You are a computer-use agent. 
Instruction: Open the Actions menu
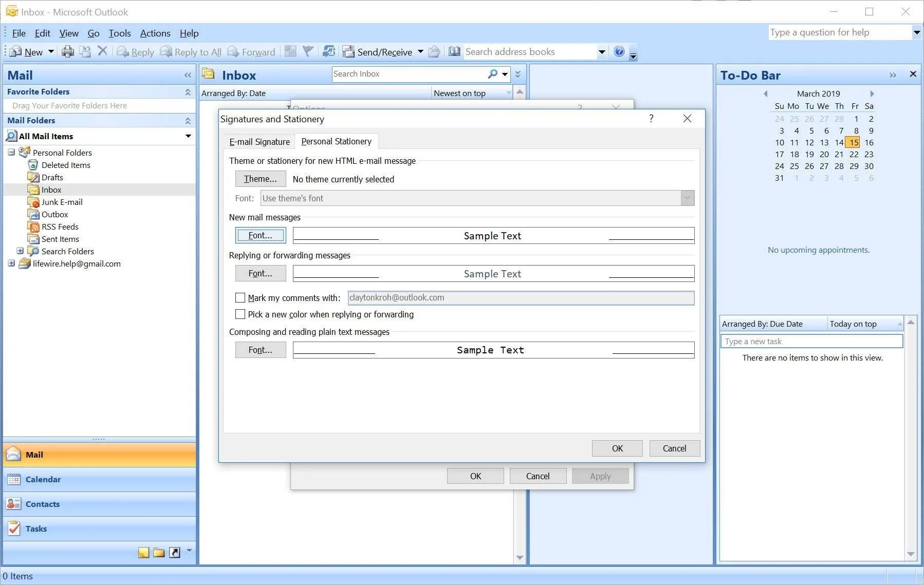[x=155, y=33]
